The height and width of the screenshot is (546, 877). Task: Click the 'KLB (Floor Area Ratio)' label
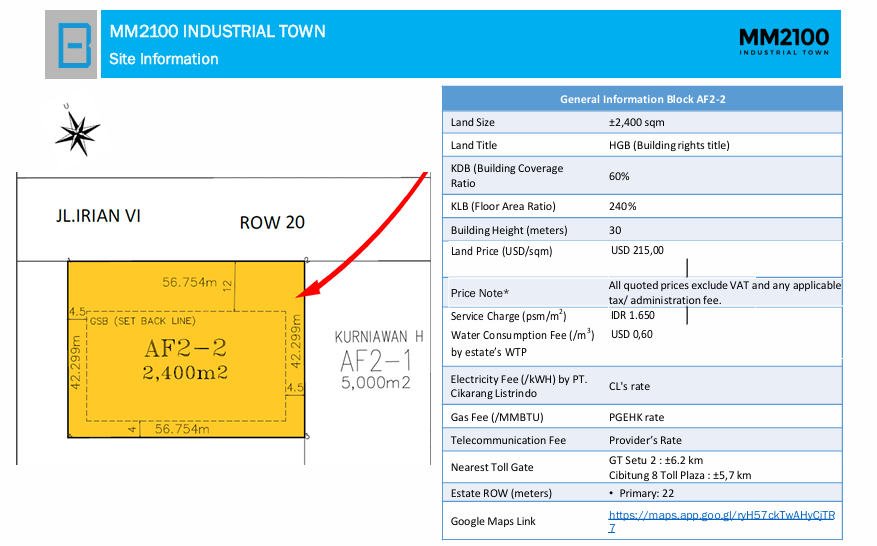(503, 206)
